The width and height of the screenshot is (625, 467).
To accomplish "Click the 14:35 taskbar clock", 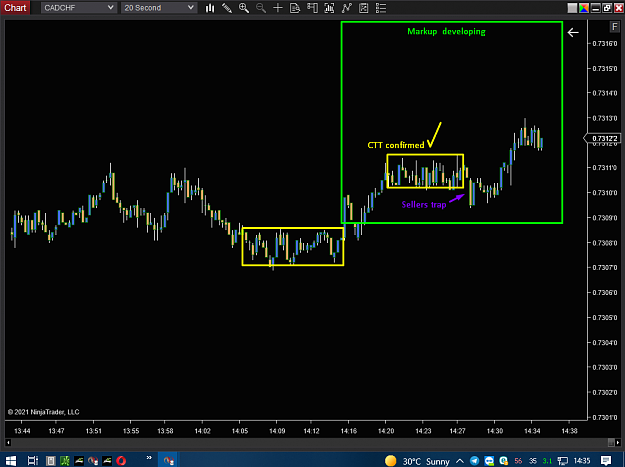I will tap(582, 461).
